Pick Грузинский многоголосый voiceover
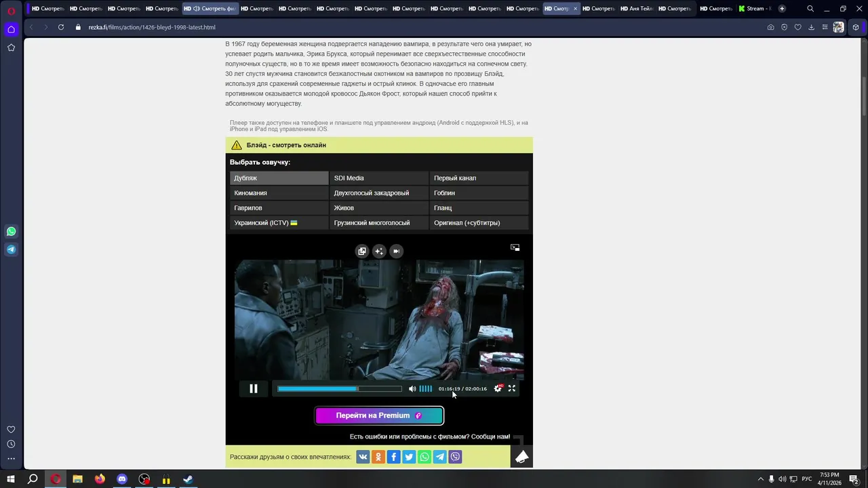This screenshot has width=868, height=488. 379,223
